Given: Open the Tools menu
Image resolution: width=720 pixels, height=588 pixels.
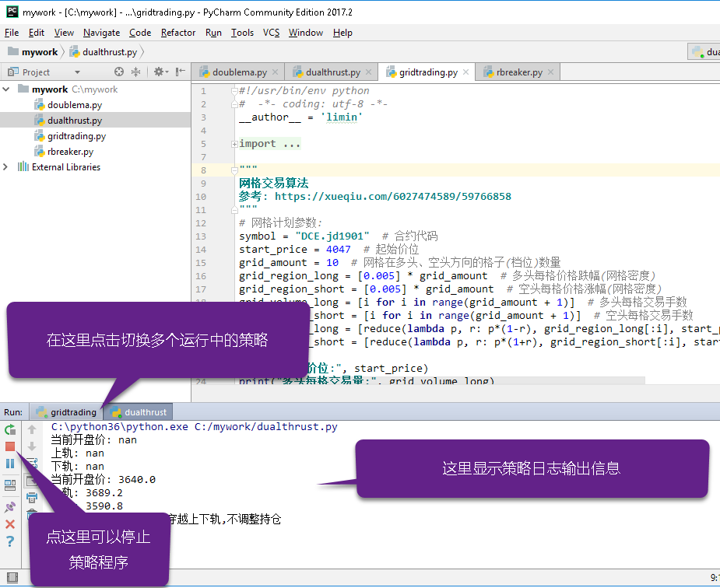Looking at the screenshot, I should [242, 33].
